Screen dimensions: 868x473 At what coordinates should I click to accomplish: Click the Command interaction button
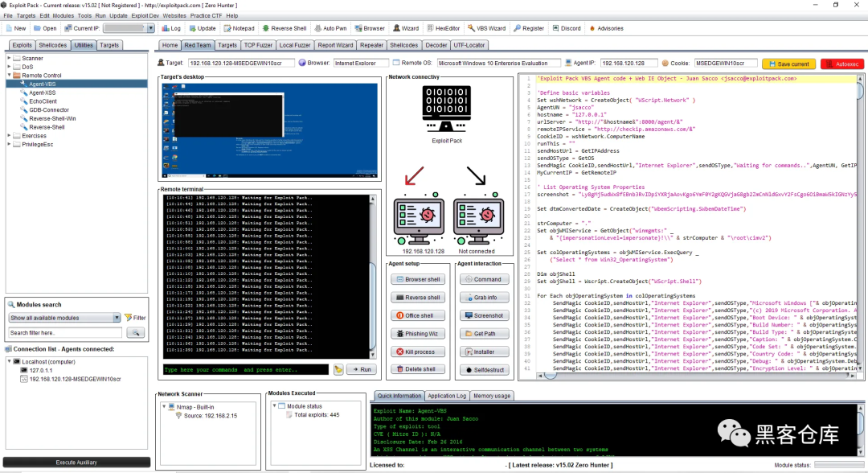pos(484,279)
